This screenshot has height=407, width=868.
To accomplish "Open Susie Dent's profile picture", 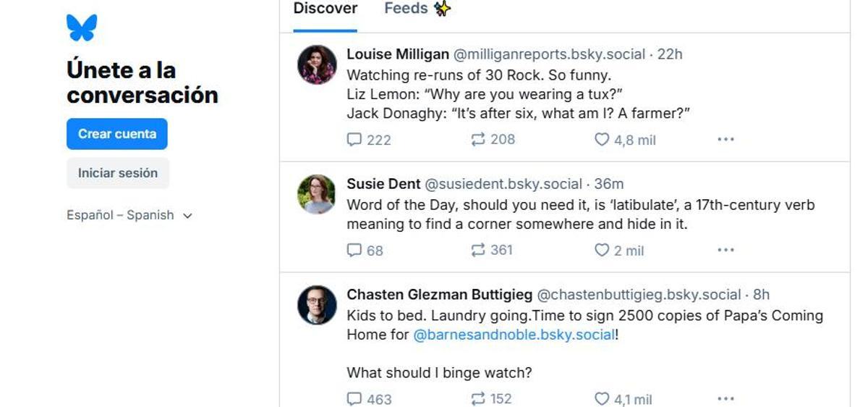I will pos(317,194).
